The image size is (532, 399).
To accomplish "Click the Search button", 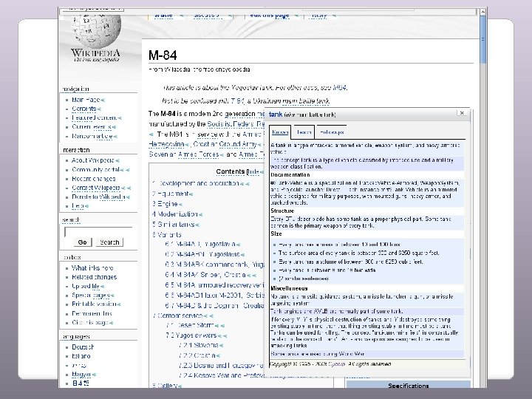I will [x=109, y=242].
